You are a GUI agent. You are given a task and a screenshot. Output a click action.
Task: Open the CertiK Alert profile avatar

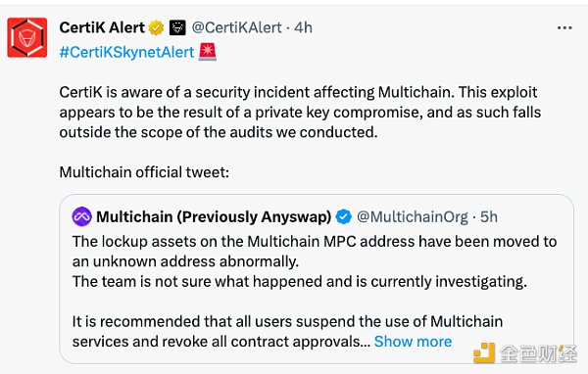tap(27, 37)
